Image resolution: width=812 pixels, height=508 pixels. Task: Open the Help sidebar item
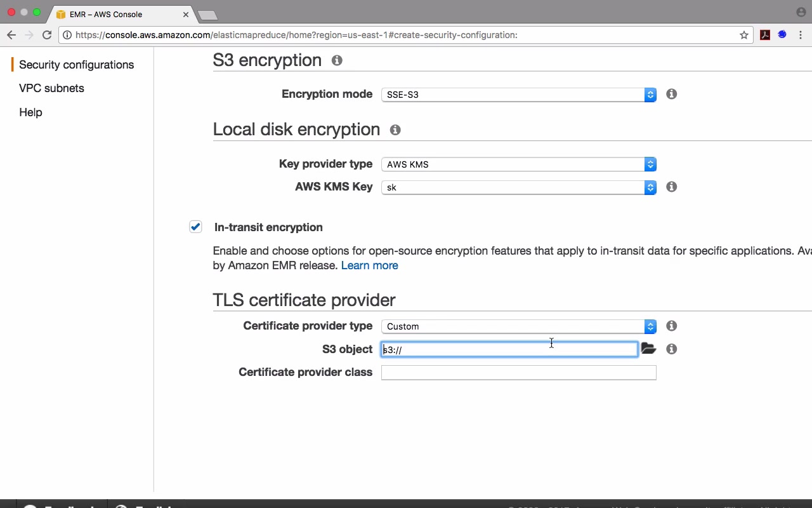(30, 112)
